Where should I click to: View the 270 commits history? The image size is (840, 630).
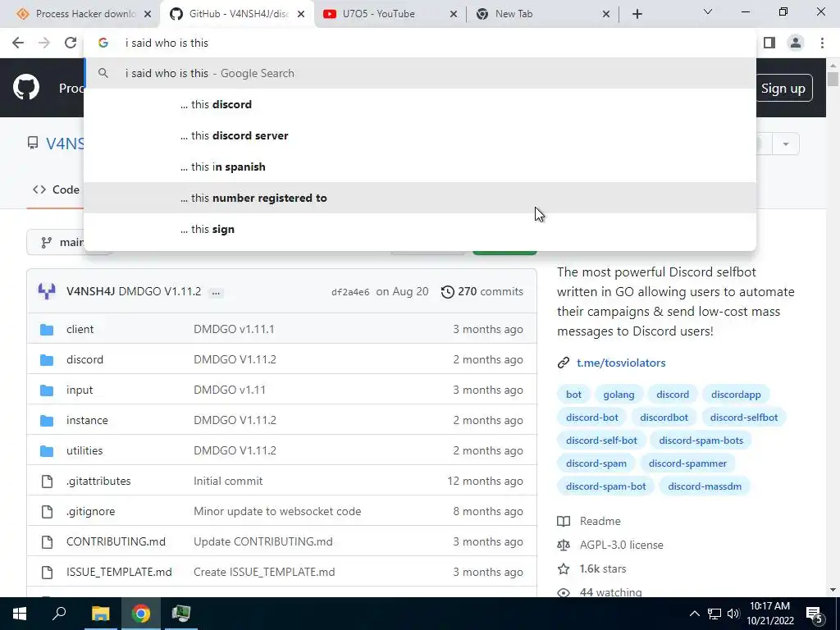point(482,291)
